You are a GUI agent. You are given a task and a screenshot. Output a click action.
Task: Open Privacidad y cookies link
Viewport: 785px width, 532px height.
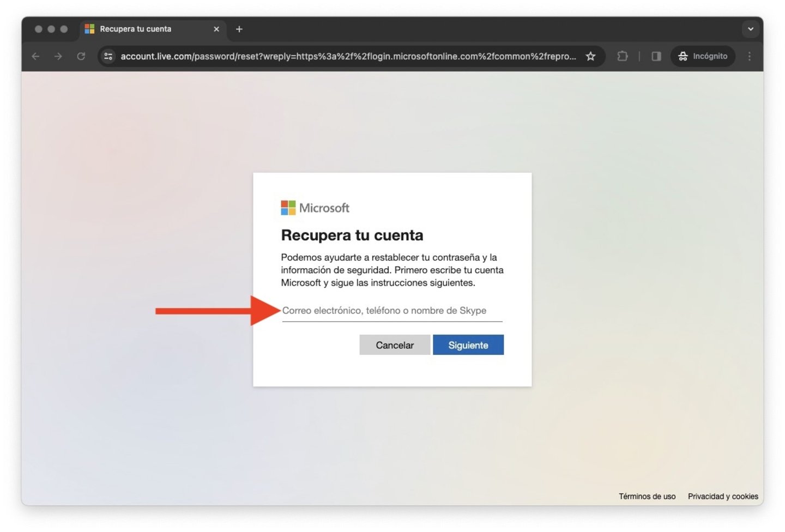(723, 496)
